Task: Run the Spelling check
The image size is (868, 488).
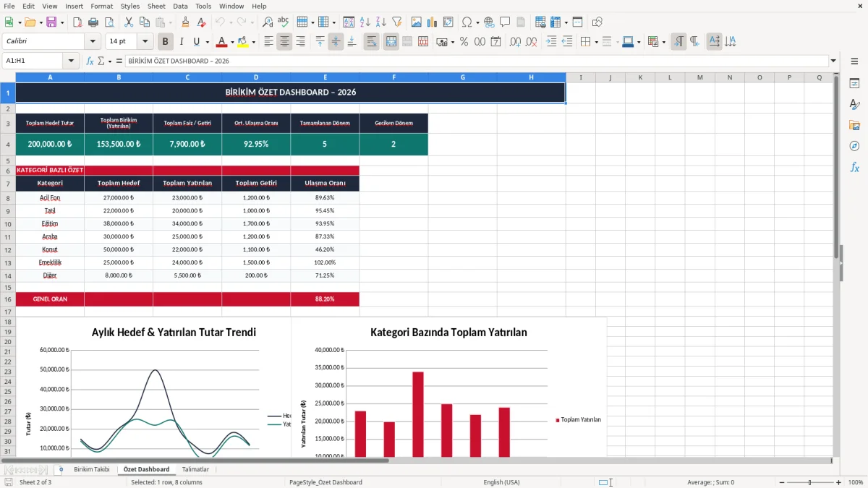Action: (x=284, y=22)
